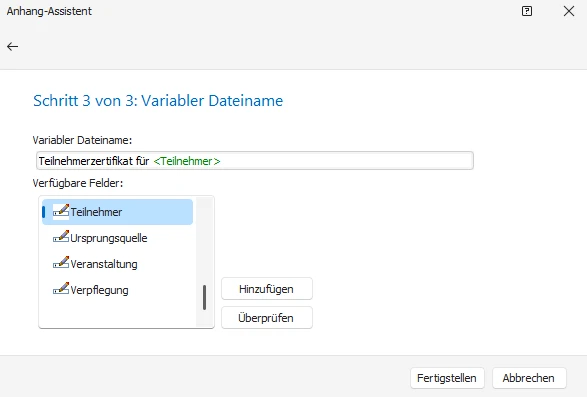Choose Veranstaltung from field list

pos(118,264)
